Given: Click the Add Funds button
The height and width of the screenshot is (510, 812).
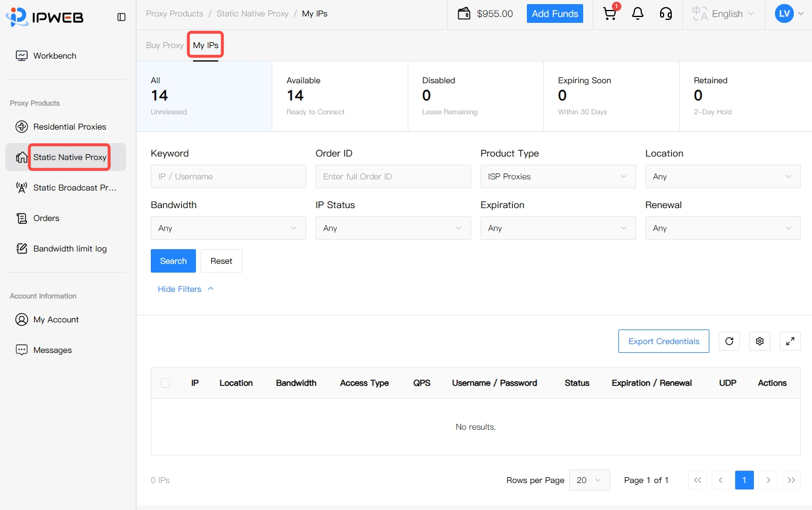Looking at the screenshot, I should tap(555, 13).
